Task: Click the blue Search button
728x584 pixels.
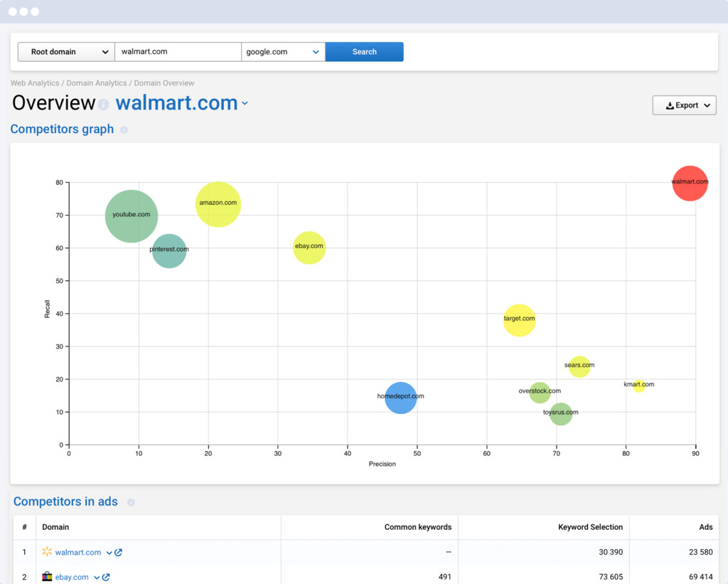Action: tap(365, 51)
